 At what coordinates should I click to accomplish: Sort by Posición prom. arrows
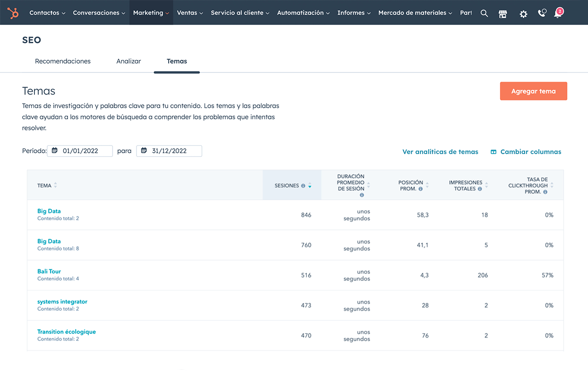427,185
